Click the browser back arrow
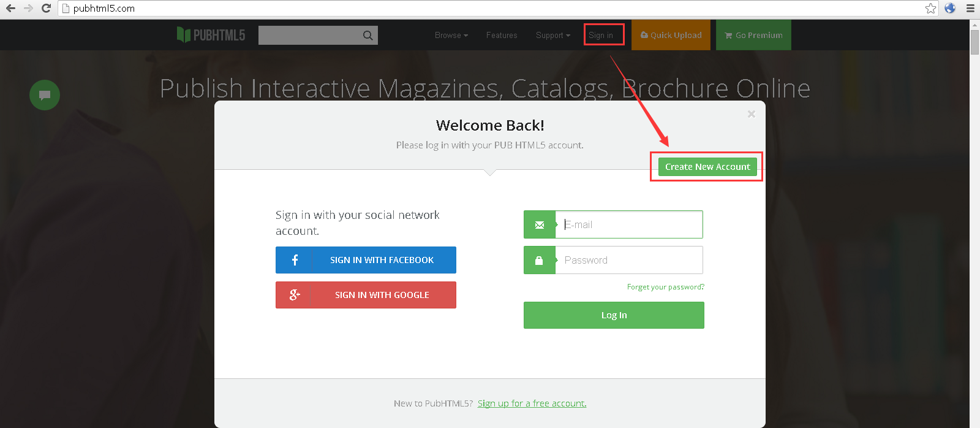This screenshot has width=980, height=428. click(10, 8)
